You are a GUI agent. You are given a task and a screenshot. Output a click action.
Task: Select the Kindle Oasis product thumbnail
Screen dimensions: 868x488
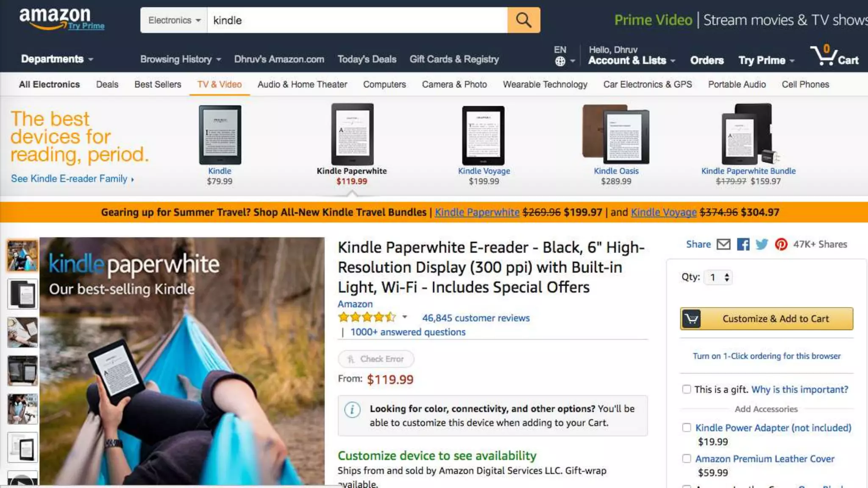click(x=616, y=134)
